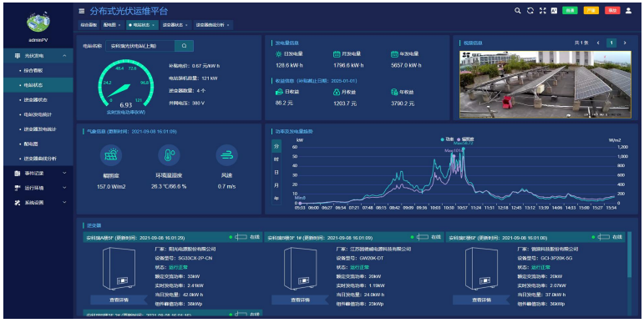The image size is (644, 323).
Task: Click the red alarm badge in header
Action: click(x=612, y=11)
